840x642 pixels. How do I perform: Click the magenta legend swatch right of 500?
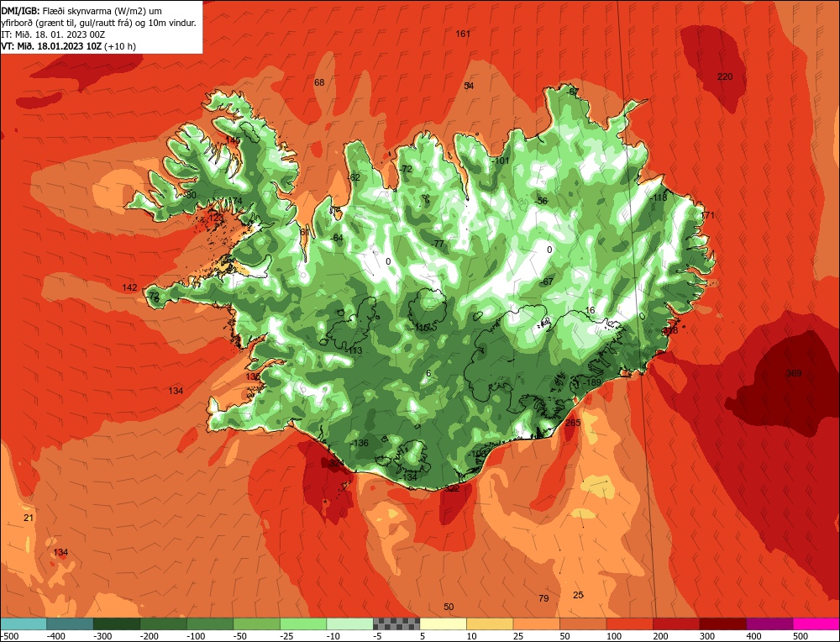[x=816, y=624]
